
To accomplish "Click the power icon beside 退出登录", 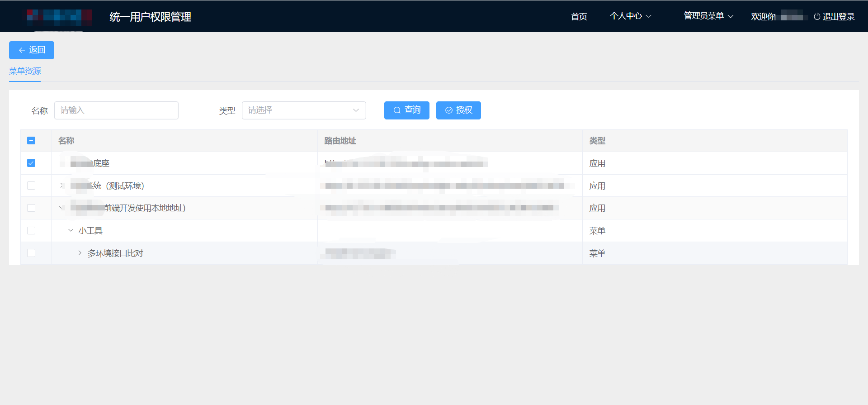I will tap(817, 17).
